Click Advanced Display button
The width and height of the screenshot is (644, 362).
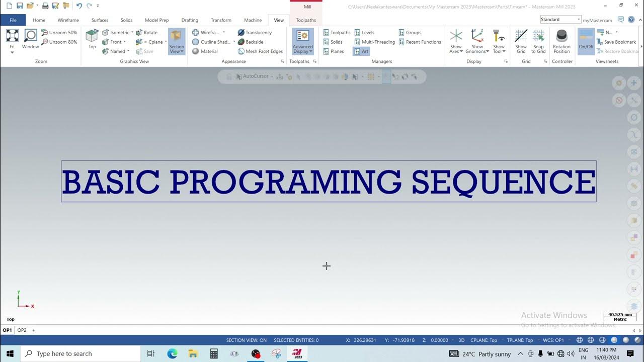click(x=303, y=41)
